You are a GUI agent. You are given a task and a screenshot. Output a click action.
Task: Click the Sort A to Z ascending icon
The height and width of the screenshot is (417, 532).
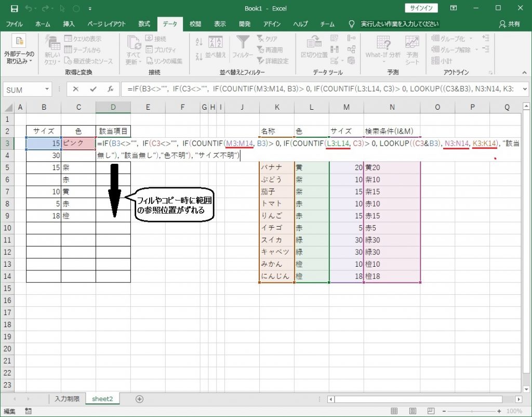pyautogui.click(x=199, y=42)
